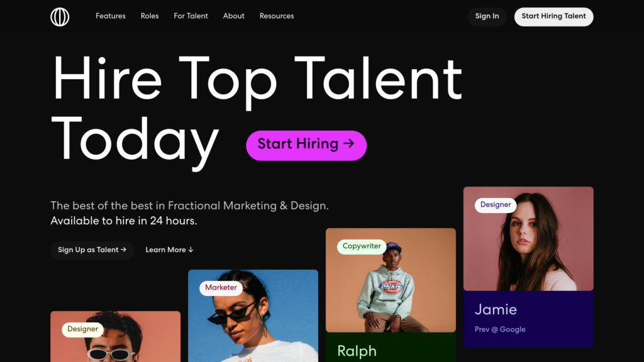Open the Features menu item
The width and height of the screenshot is (644, 362).
[x=111, y=16]
